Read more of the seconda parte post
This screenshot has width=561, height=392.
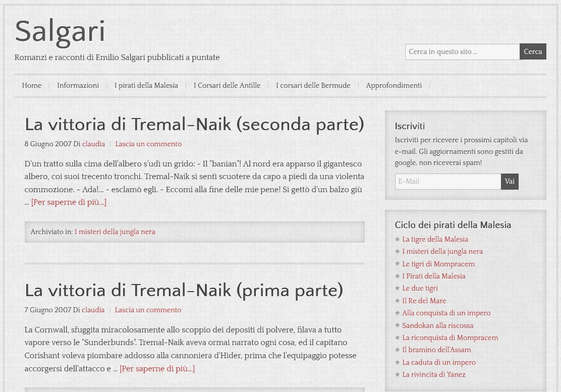click(68, 202)
